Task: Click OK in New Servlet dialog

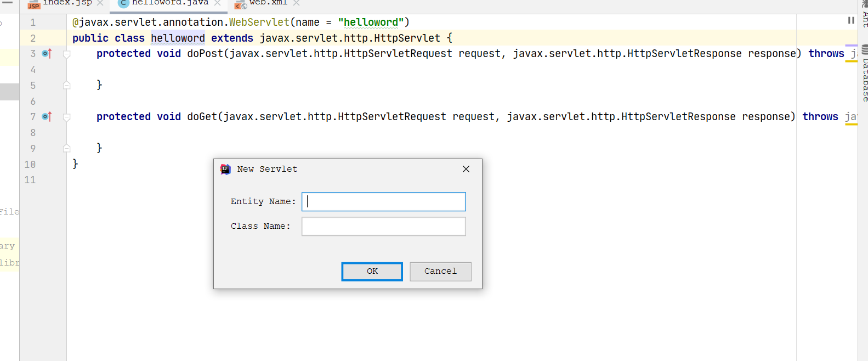Action: 372,271
